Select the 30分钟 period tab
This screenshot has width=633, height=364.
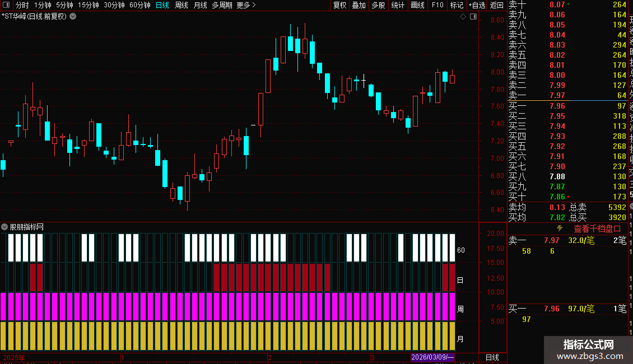tap(114, 5)
